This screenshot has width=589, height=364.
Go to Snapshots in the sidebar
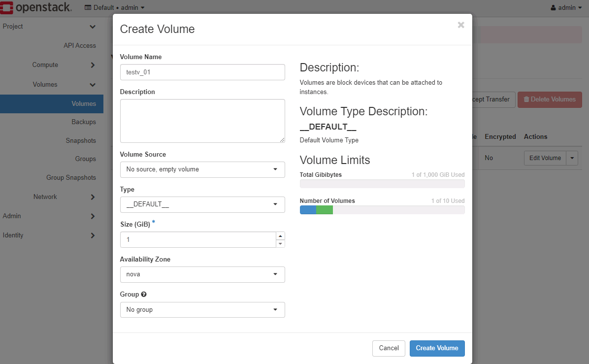tap(81, 140)
